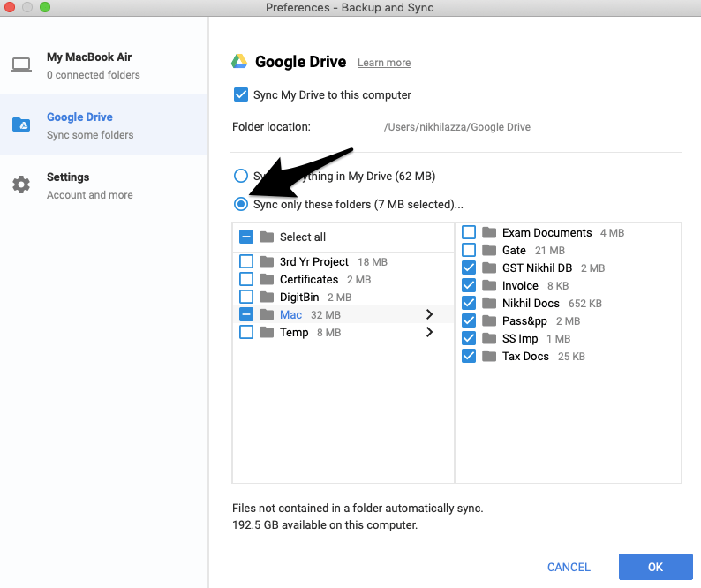Uncheck the GST Nikhil DB checkbox
This screenshot has height=588, width=701.
tap(469, 268)
